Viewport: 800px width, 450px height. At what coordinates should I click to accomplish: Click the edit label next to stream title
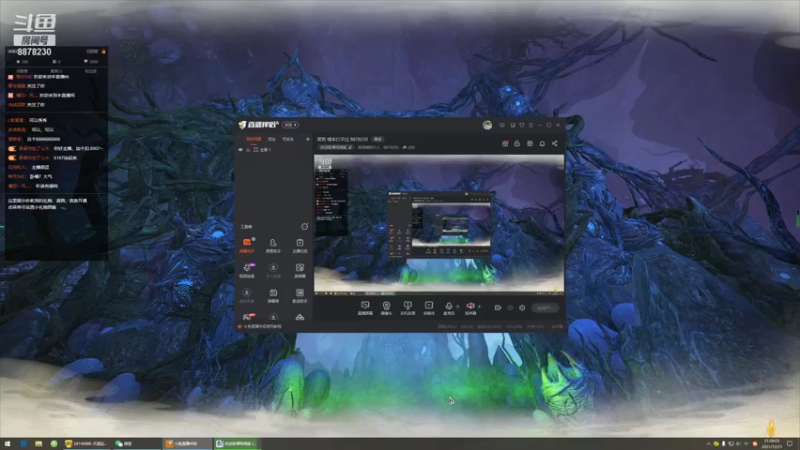pyautogui.click(x=378, y=139)
